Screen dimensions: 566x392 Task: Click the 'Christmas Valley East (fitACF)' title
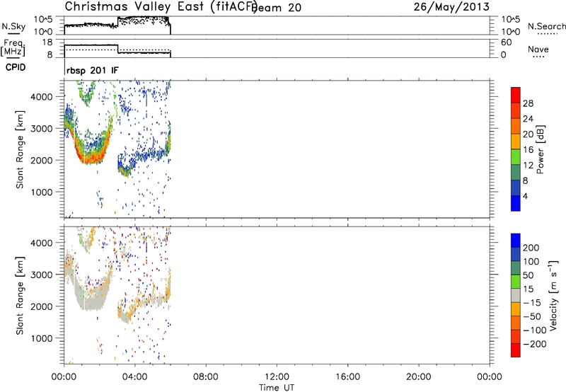coord(161,6)
